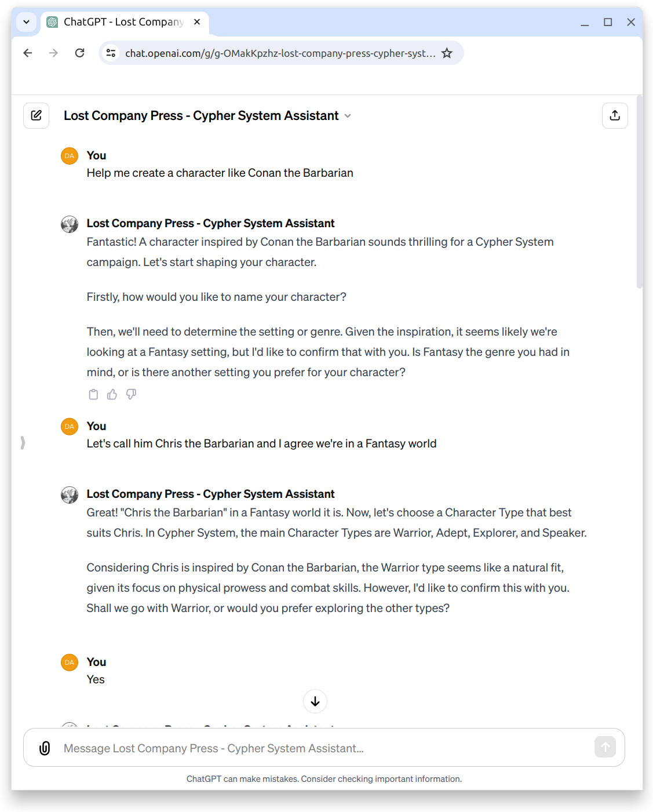Reload the current page

[80, 53]
